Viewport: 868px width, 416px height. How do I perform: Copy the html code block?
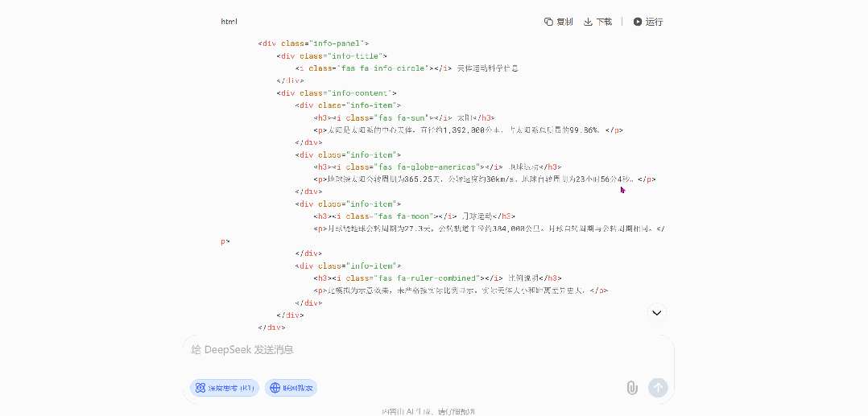click(558, 22)
